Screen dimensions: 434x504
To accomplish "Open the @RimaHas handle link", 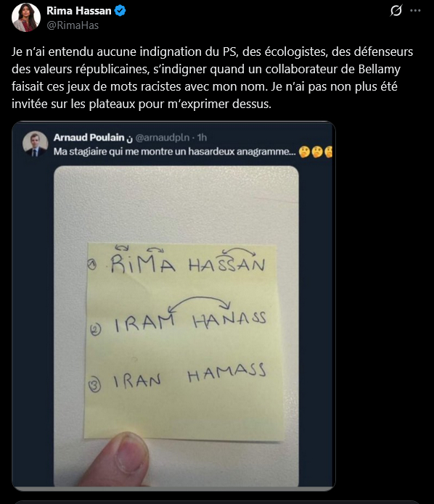I will pyautogui.click(x=73, y=25).
